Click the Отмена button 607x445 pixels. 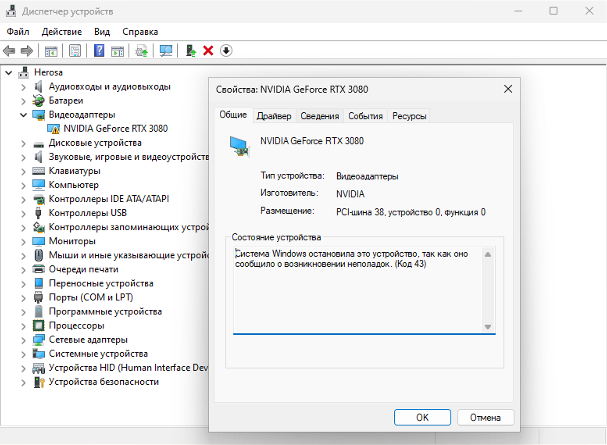click(485, 418)
